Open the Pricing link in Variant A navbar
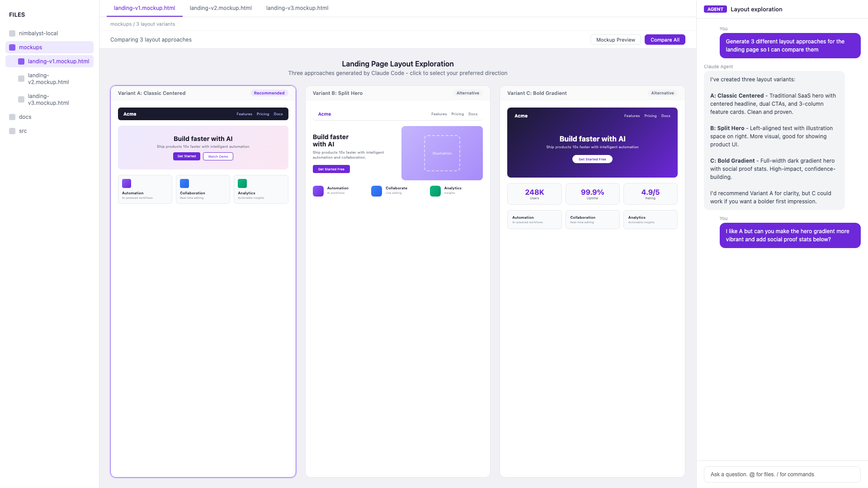The height and width of the screenshot is (488, 868). pyautogui.click(x=263, y=114)
